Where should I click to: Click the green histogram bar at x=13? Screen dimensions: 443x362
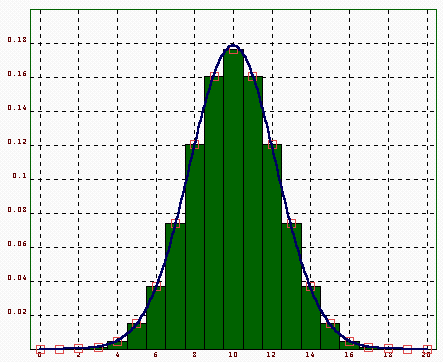pyautogui.click(x=291, y=286)
